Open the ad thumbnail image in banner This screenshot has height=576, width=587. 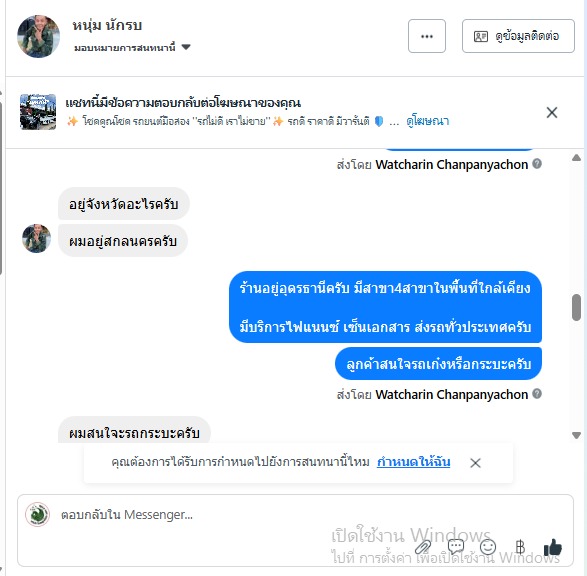click(38, 112)
